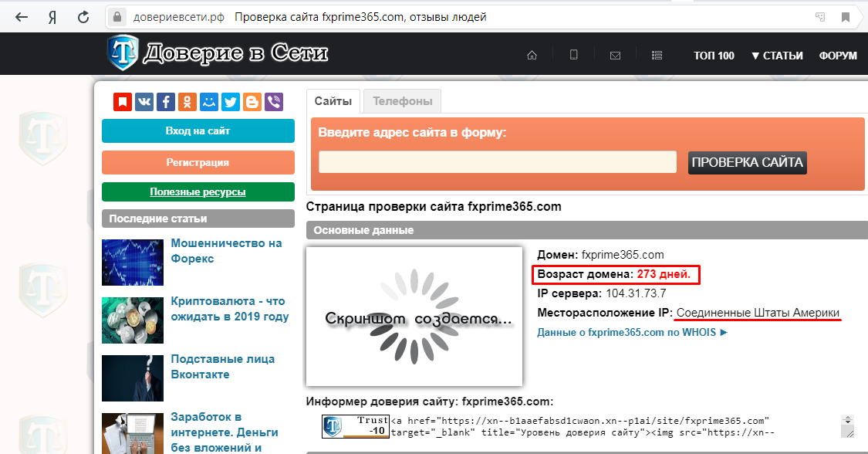868x454 pixels.
Task: Open Данные о fxprime365.com по WHOIS link
Action: 632,332
